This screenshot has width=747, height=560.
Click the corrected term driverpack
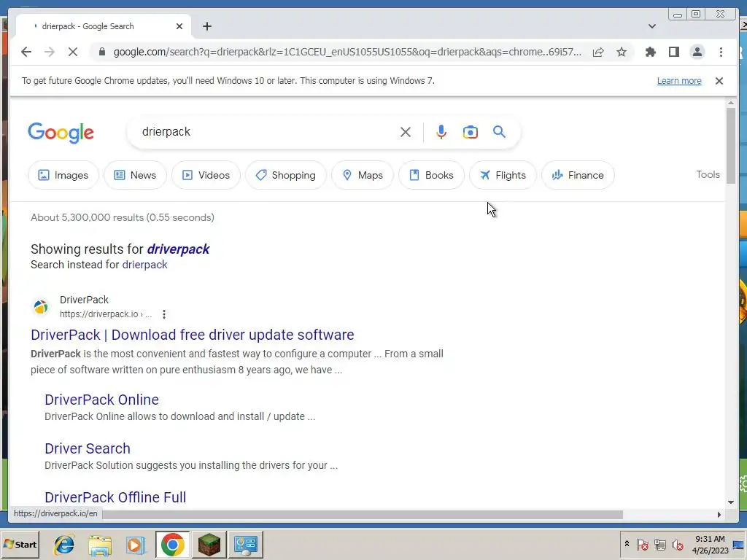pos(178,249)
